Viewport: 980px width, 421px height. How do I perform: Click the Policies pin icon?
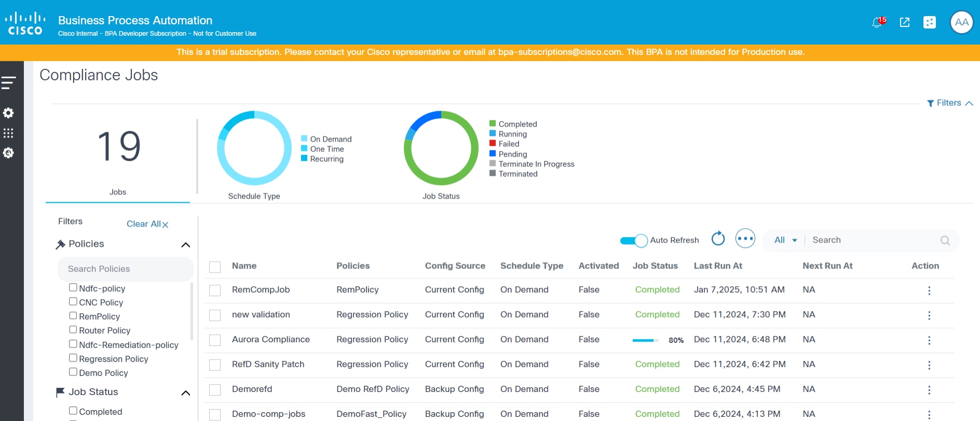[61, 244]
